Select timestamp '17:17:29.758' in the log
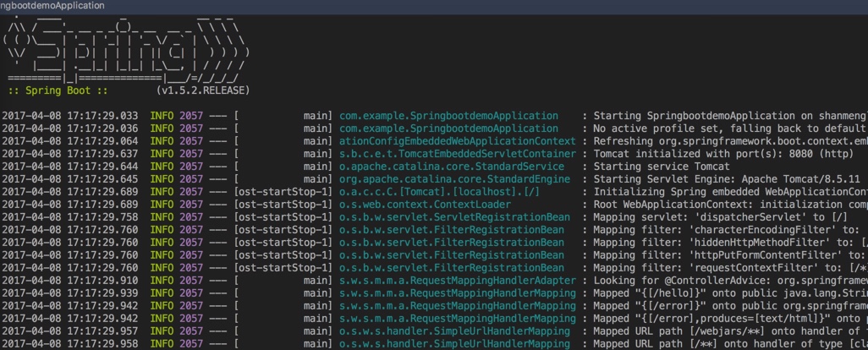The width and height of the screenshot is (868, 350). coord(102,217)
